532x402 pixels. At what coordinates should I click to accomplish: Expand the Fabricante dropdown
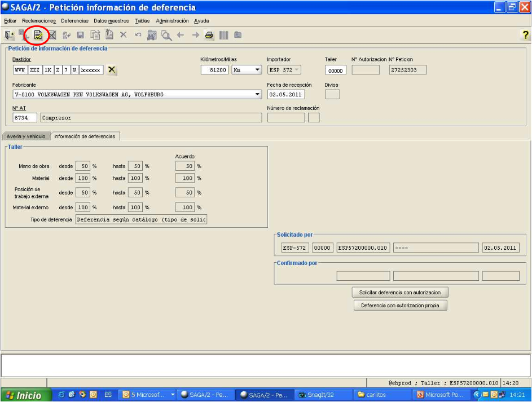click(257, 94)
